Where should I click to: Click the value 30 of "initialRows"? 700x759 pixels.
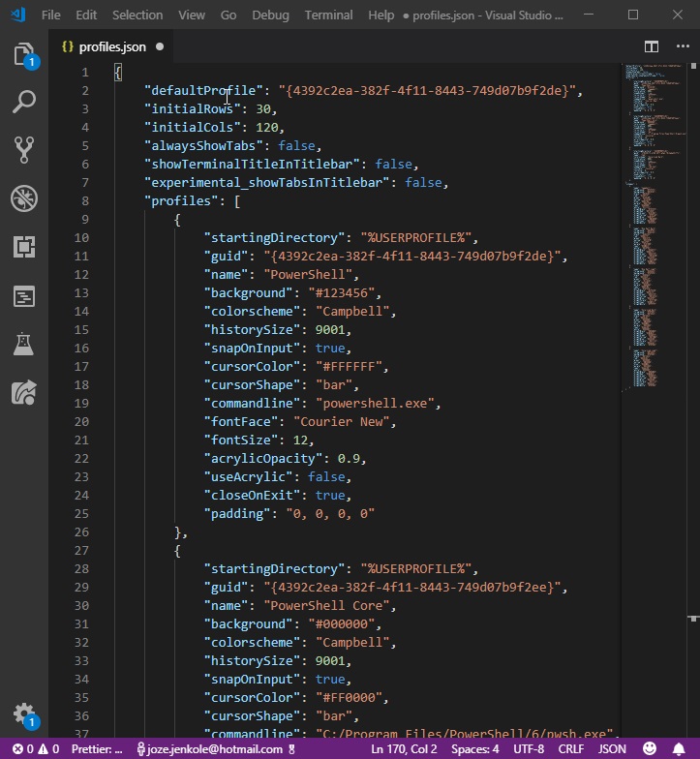tap(263, 108)
